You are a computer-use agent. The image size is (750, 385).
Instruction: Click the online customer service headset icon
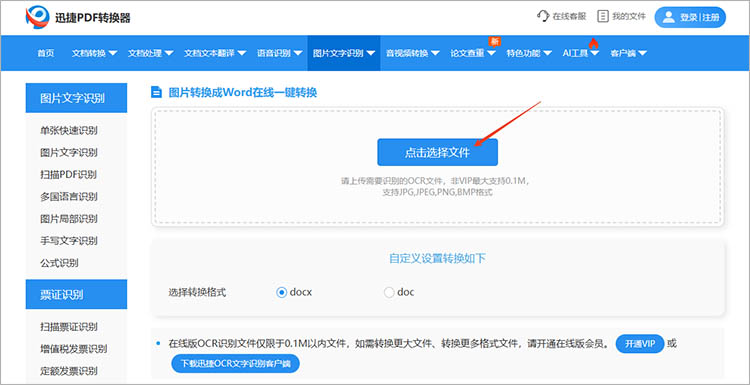[543, 16]
